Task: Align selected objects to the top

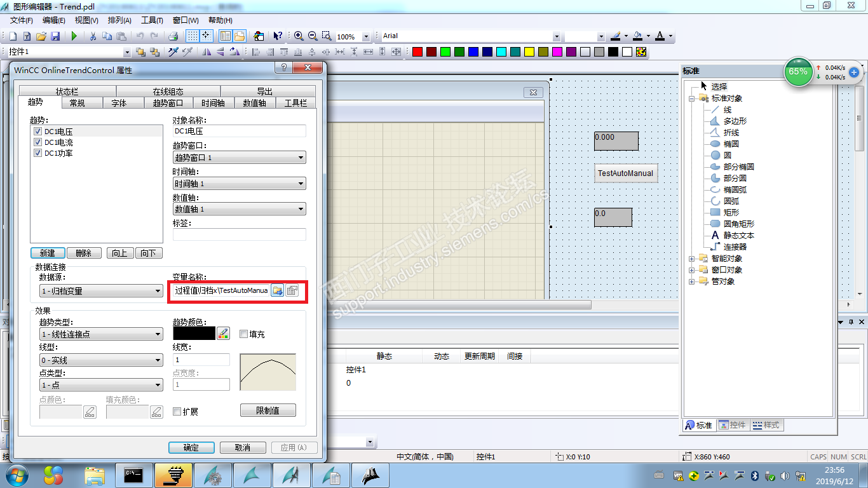Action: pos(285,51)
